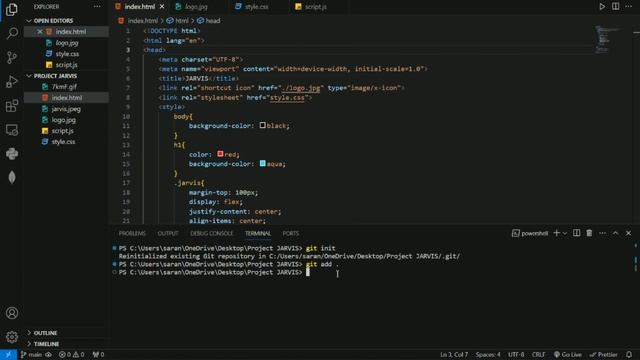Close the terminal panel
Viewport: 640px width, 360px height.
coord(629,233)
